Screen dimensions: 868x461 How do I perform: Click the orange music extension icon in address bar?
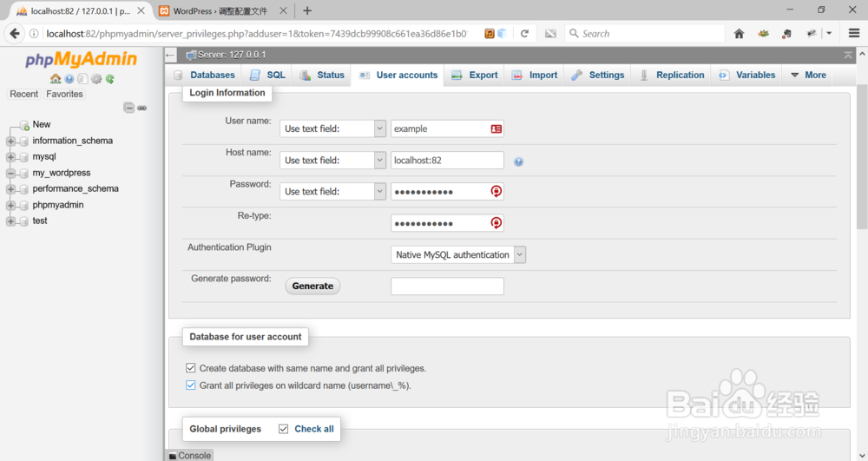coord(490,34)
